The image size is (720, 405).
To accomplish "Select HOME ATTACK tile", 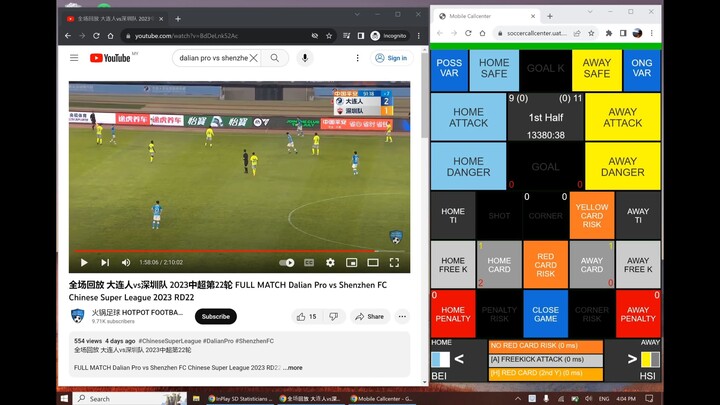I will coord(468,117).
